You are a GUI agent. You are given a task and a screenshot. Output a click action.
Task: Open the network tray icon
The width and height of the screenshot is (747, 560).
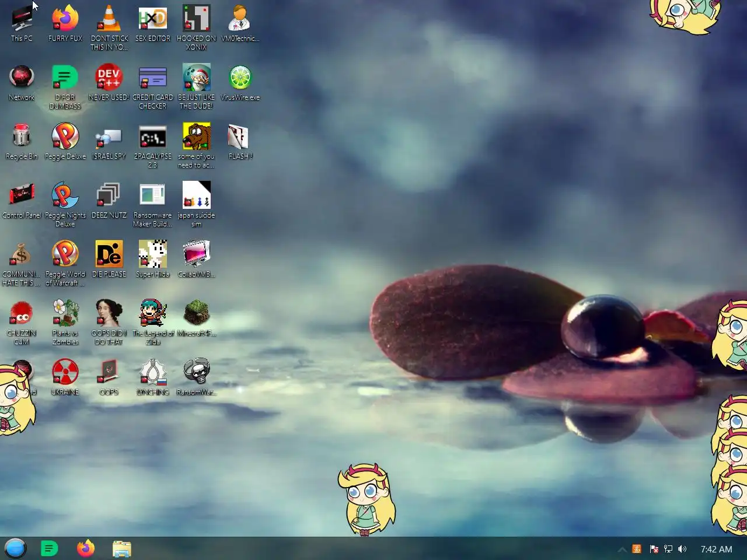(668, 549)
